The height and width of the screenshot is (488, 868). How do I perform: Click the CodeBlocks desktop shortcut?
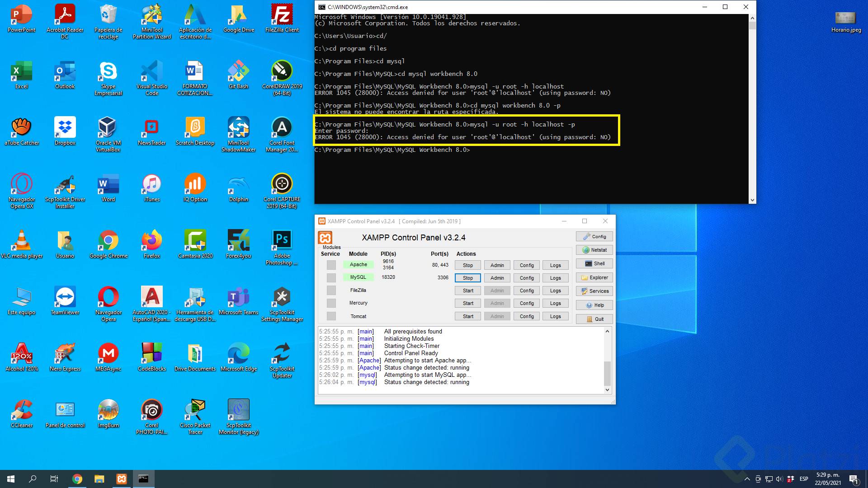click(151, 358)
